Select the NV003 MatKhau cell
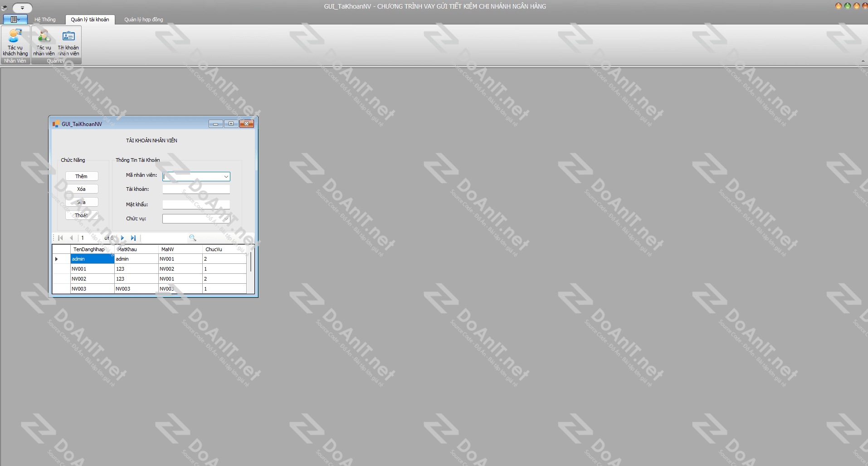 coord(137,289)
